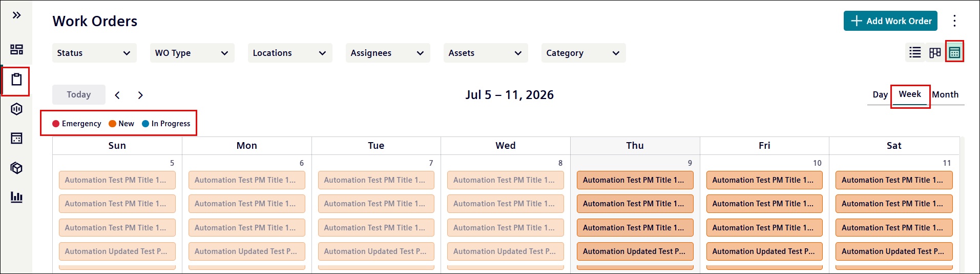Open the three-dot more options menu
980x274 pixels.
pos(954,21)
